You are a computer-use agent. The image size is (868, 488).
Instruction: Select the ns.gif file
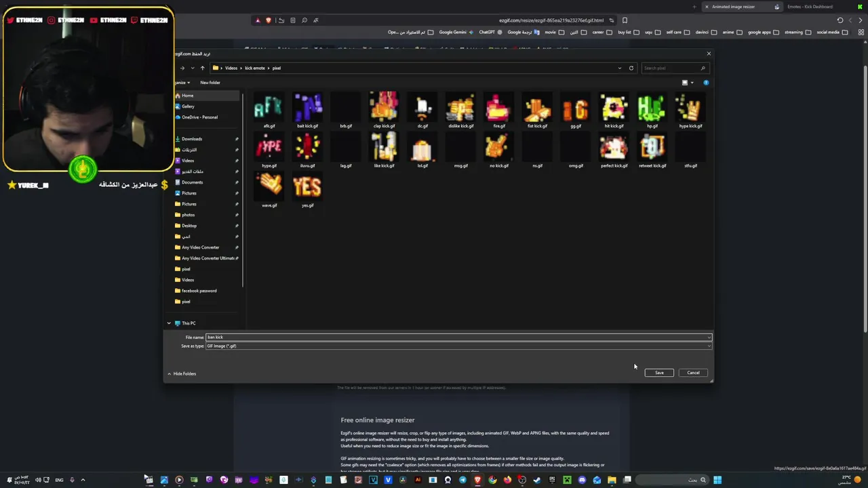(x=537, y=150)
